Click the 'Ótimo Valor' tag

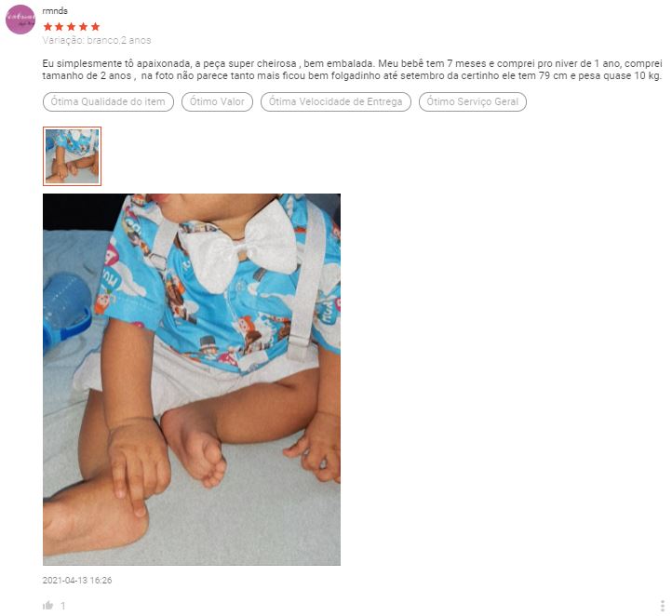[x=217, y=102]
